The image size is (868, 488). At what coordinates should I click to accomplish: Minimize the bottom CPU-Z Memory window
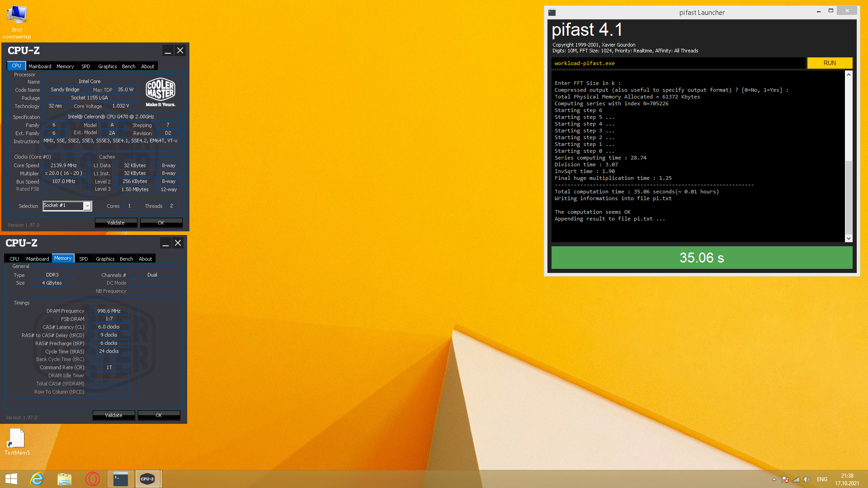[x=165, y=243]
